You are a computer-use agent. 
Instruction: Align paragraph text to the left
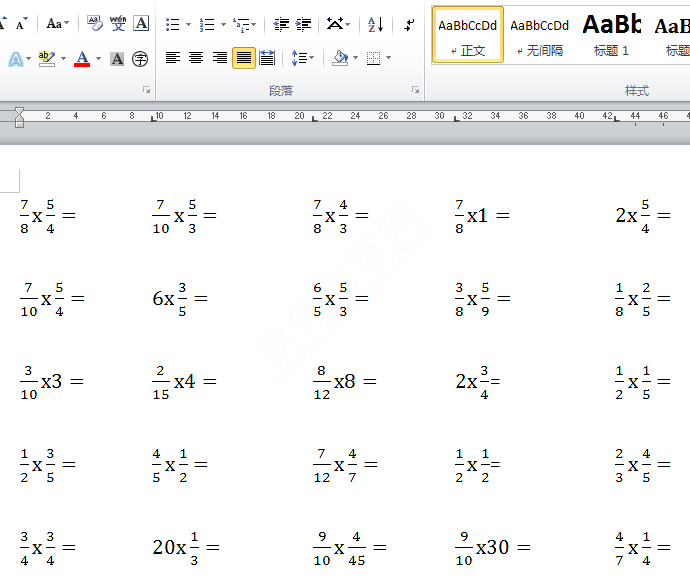click(173, 58)
